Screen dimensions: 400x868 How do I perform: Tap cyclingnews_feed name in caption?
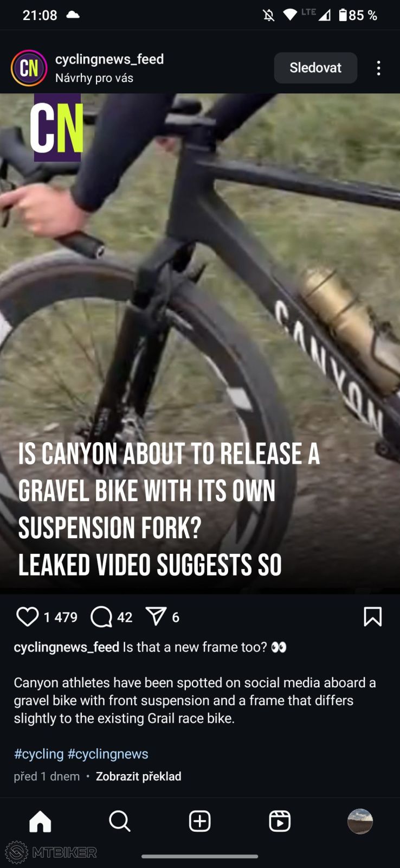click(x=67, y=647)
